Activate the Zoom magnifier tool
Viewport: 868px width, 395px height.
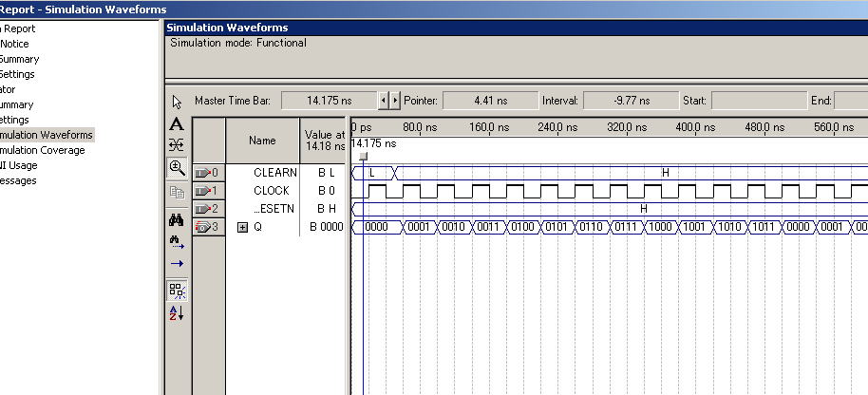click(x=177, y=168)
